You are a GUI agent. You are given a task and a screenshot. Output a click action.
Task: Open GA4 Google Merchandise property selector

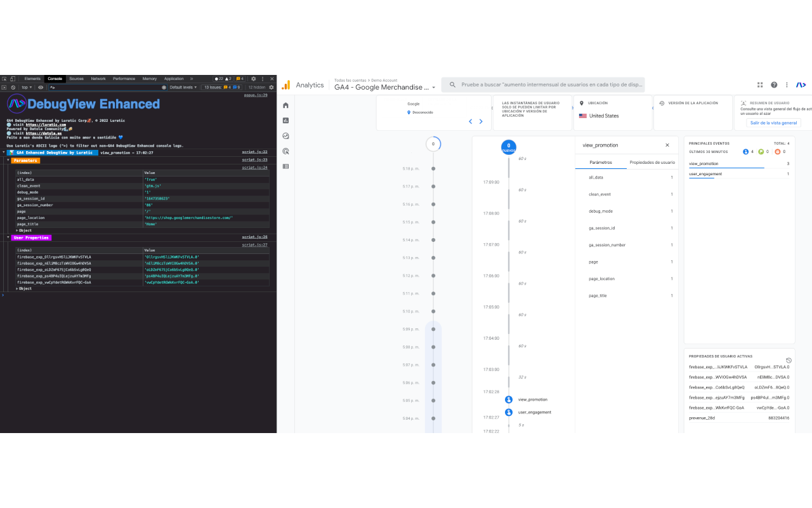(x=385, y=87)
